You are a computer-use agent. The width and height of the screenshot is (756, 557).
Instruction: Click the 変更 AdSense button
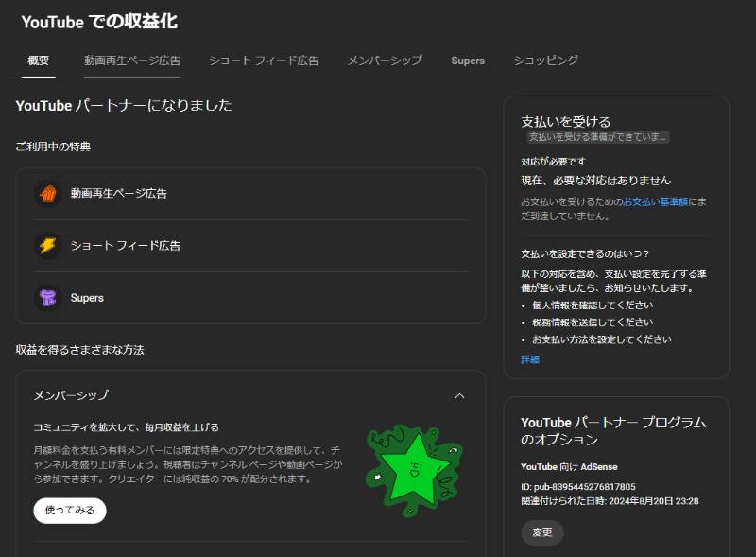click(541, 532)
